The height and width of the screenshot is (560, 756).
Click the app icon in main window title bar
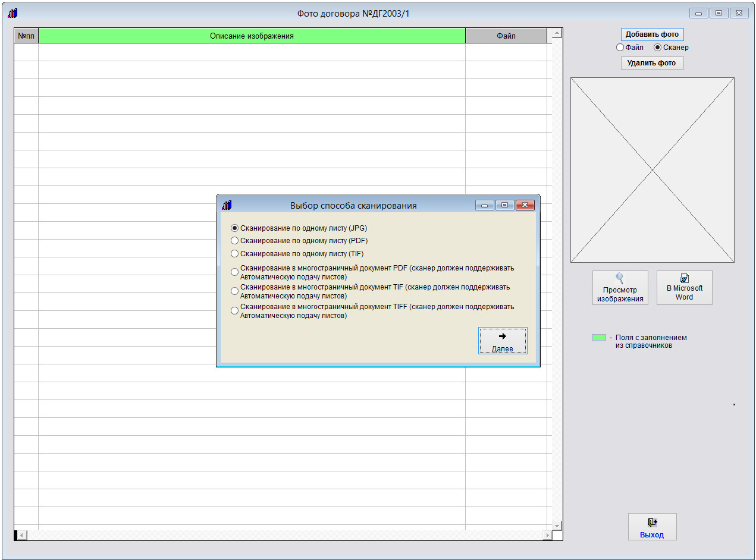click(x=12, y=13)
